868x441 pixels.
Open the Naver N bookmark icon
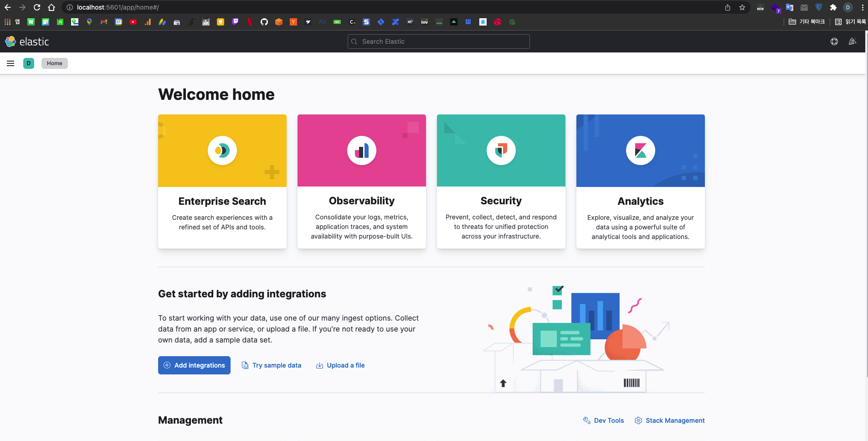(x=31, y=22)
